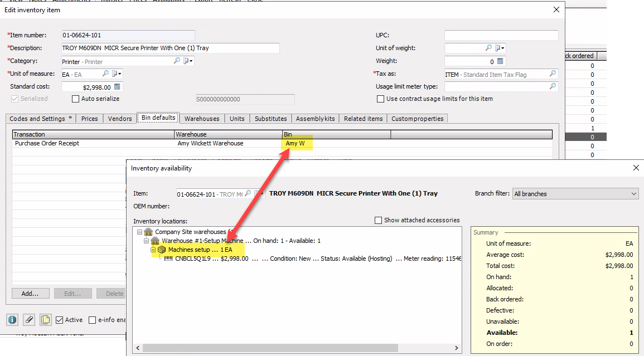Viewport: 644px width, 356px height.
Task: Click the horizontal scrollbar in Inventory locations
Action: pos(270,348)
